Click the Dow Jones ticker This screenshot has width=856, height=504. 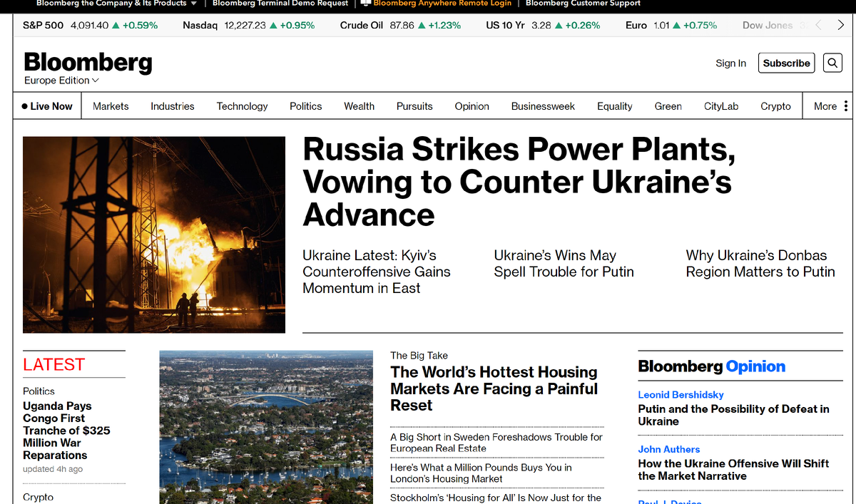[x=773, y=25]
